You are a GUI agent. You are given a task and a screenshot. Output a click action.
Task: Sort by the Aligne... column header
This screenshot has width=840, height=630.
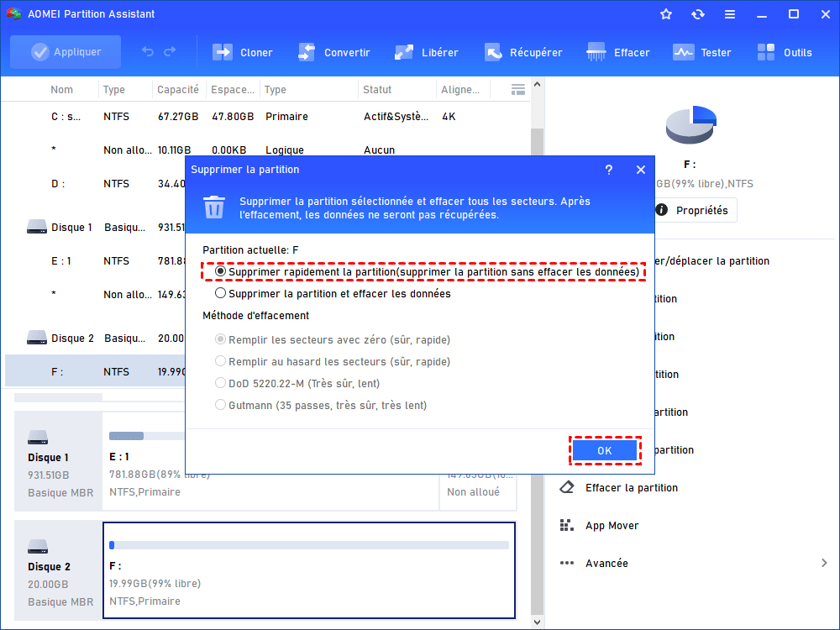pos(460,90)
